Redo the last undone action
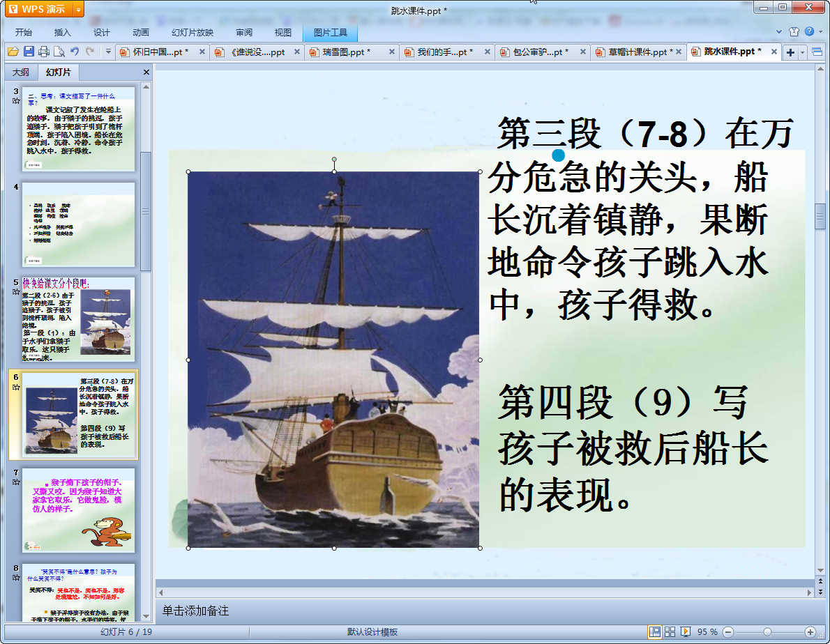Screen dimensions: 830x644 (90, 52)
